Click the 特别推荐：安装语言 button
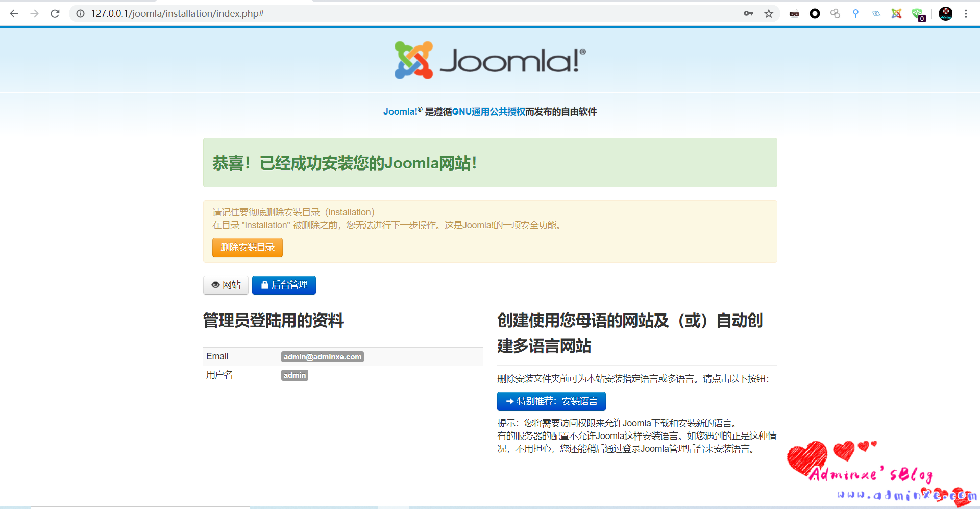Image resolution: width=980 pixels, height=509 pixels. click(x=551, y=401)
